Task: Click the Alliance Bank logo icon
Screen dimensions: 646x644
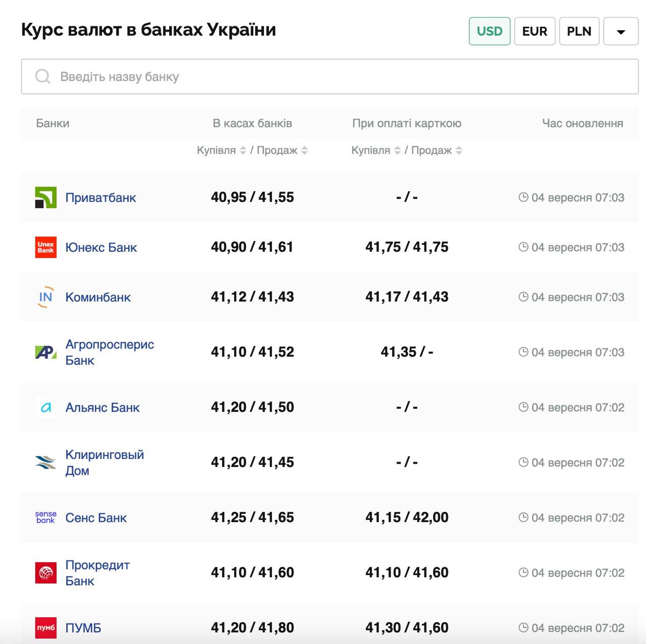Action: click(45, 407)
